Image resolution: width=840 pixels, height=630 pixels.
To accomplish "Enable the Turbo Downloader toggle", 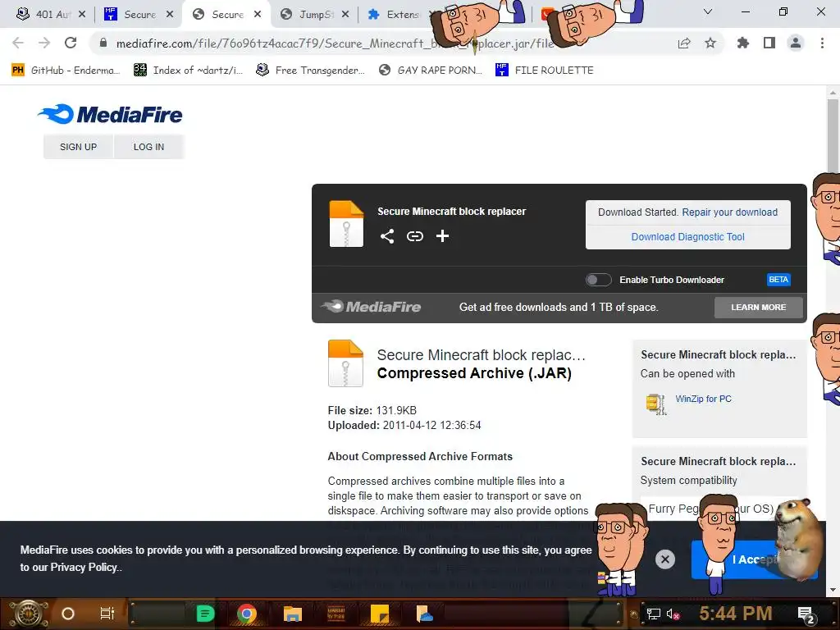I will [x=598, y=280].
